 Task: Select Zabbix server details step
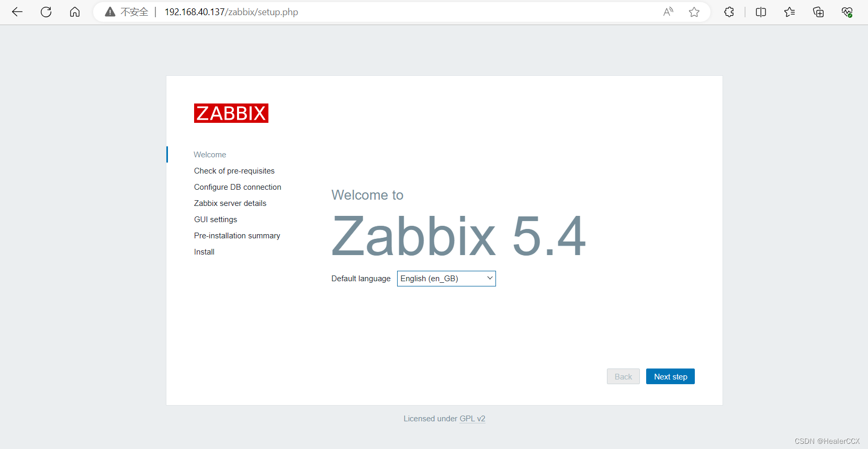230,203
